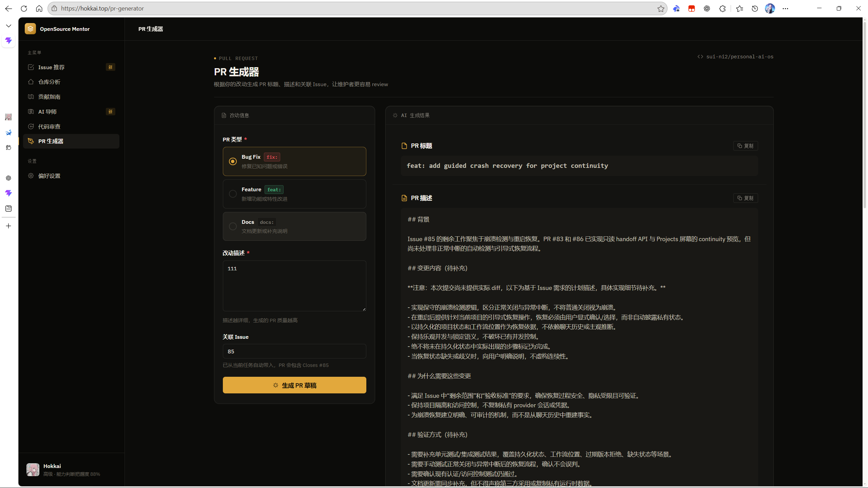868x488 pixels.
Task: Switch to the waving hand tab
Action: [8, 148]
